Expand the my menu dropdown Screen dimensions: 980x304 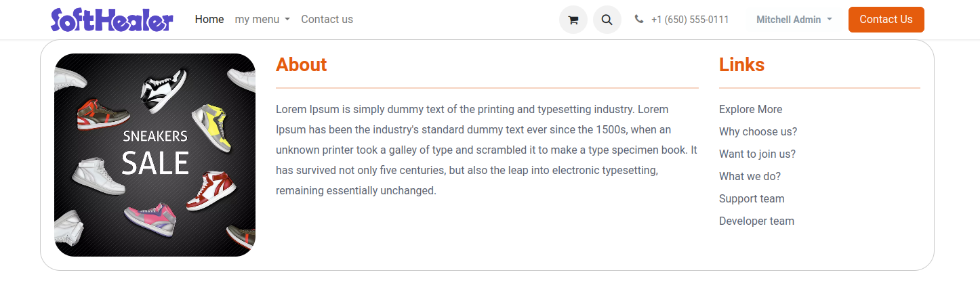(x=262, y=20)
